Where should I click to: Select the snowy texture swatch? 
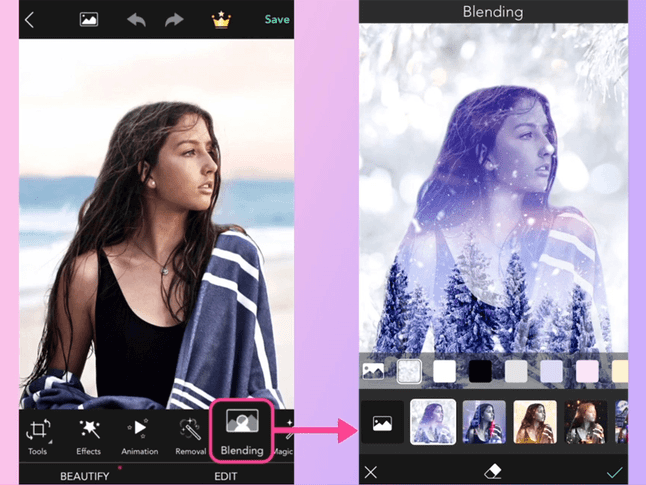(x=409, y=372)
